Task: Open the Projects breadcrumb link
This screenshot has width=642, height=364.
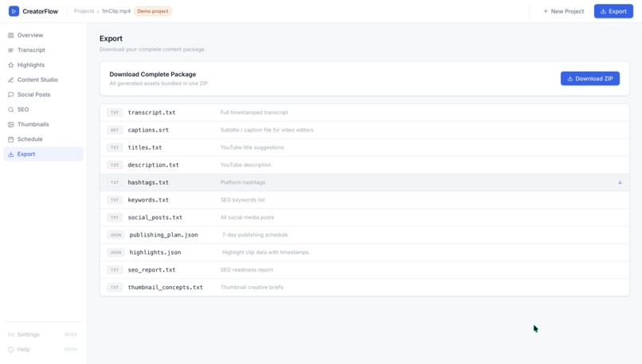Action: pyautogui.click(x=84, y=11)
